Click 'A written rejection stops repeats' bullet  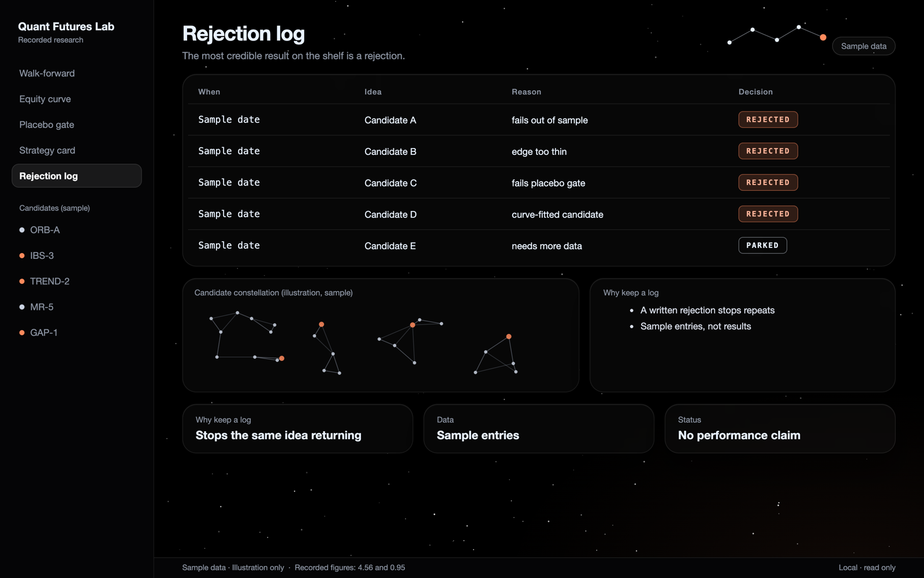[707, 310]
